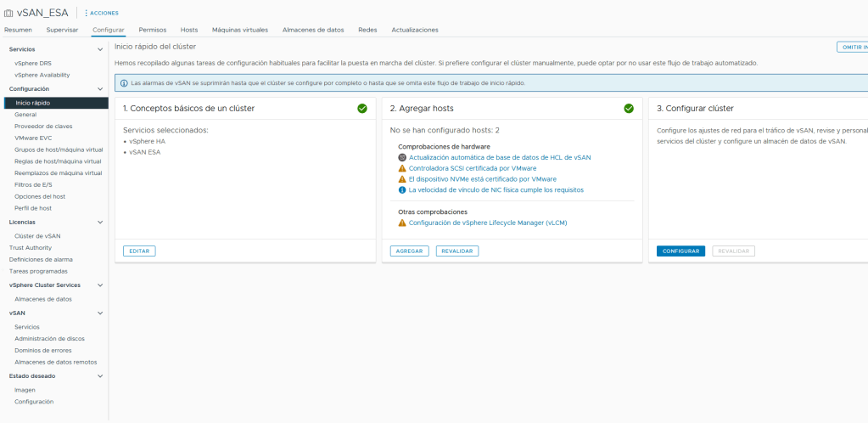Collapse the Estado deseado section

pos(100,375)
